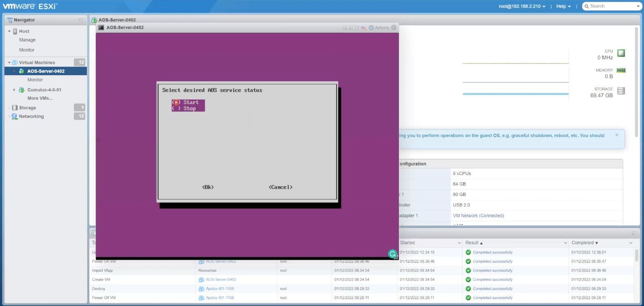This screenshot has width=644, height=306.
Task: Click the Virtual Machines group icon
Action: [15, 63]
